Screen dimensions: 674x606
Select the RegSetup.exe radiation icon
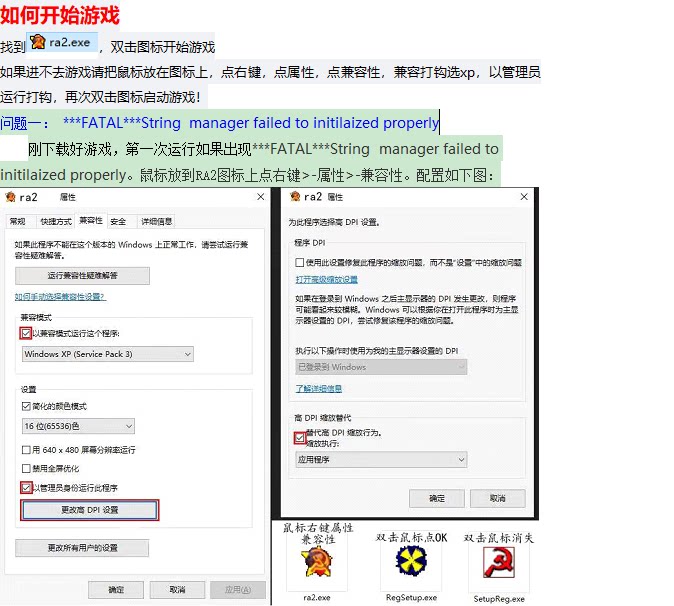pos(411,560)
